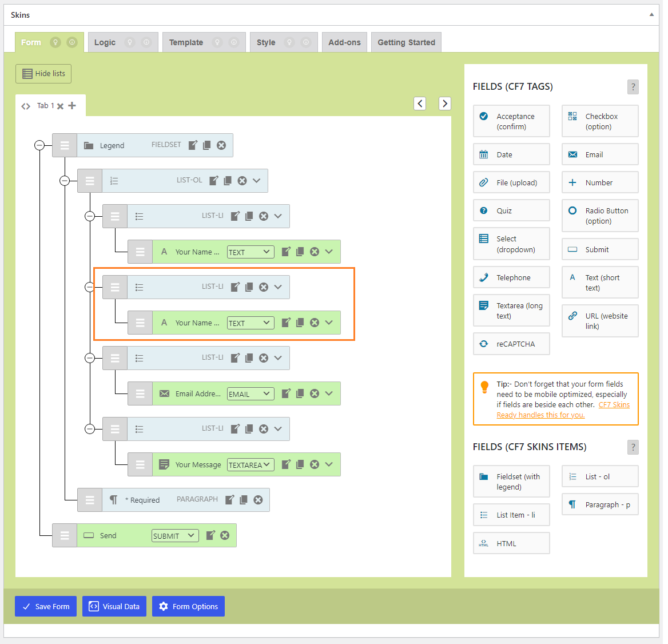Expand the Your Message row chevron
This screenshot has width=668, height=644.
[x=329, y=464]
